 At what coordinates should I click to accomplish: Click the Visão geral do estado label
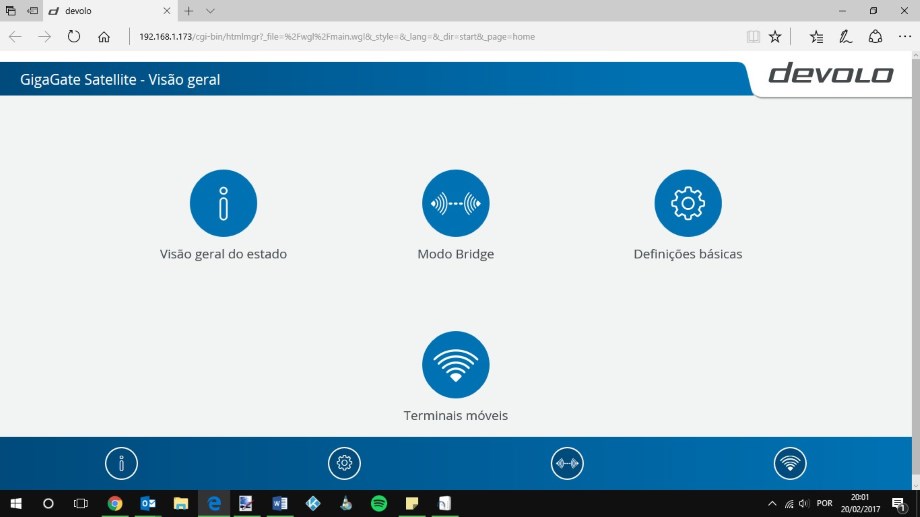pos(223,254)
